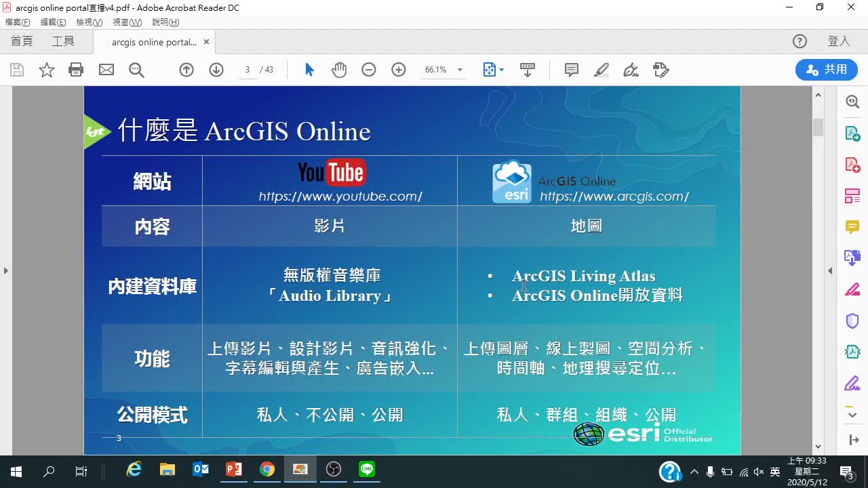Open the Export PDF tool in right pane
The width and height of the screenshot is (868, 488).
[x=852, y=133]
